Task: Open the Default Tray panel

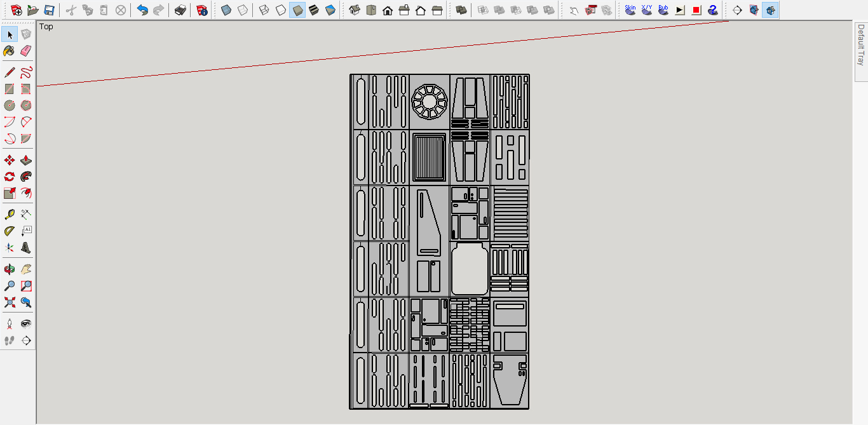Action: coord(861,44)
